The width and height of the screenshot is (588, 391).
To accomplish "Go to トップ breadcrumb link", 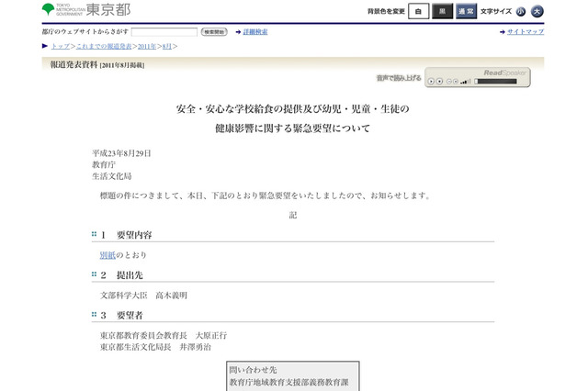I will click(61, 46).
